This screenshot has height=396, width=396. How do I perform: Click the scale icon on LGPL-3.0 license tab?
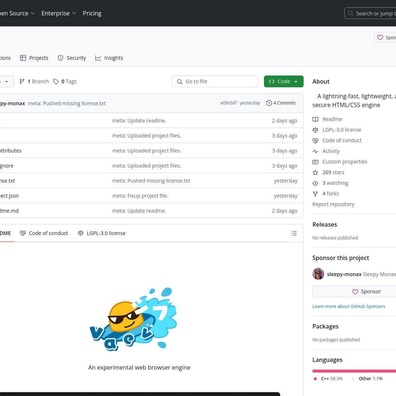[80, 233]
